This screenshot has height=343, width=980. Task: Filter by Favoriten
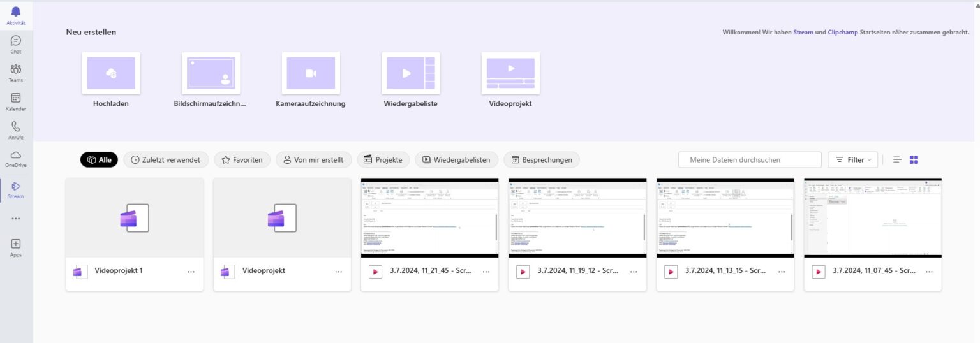tap(242, 160)
